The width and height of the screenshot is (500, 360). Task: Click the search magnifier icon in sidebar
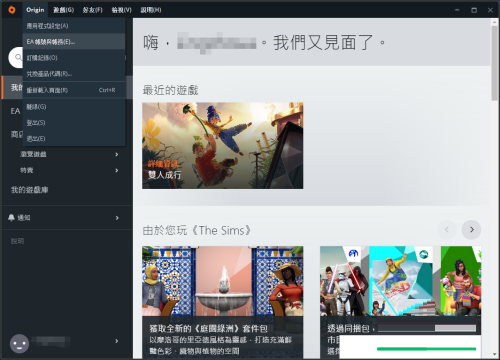coord(18,57)
